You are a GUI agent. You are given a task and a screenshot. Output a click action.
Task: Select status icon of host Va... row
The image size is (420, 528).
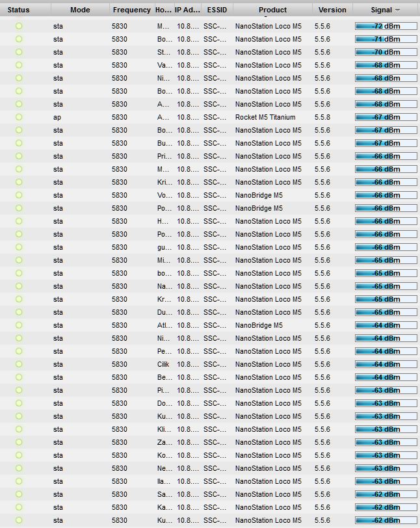coord(19,65)
